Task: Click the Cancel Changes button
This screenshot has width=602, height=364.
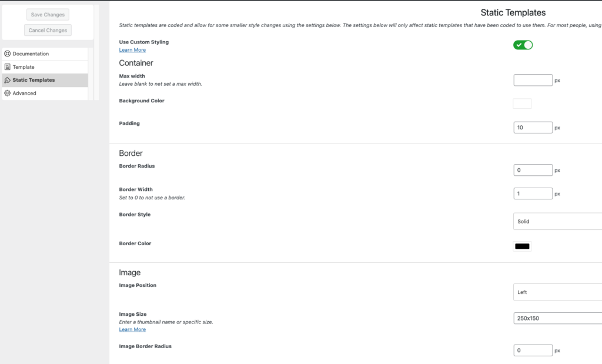Action: [x=48, y=30]
